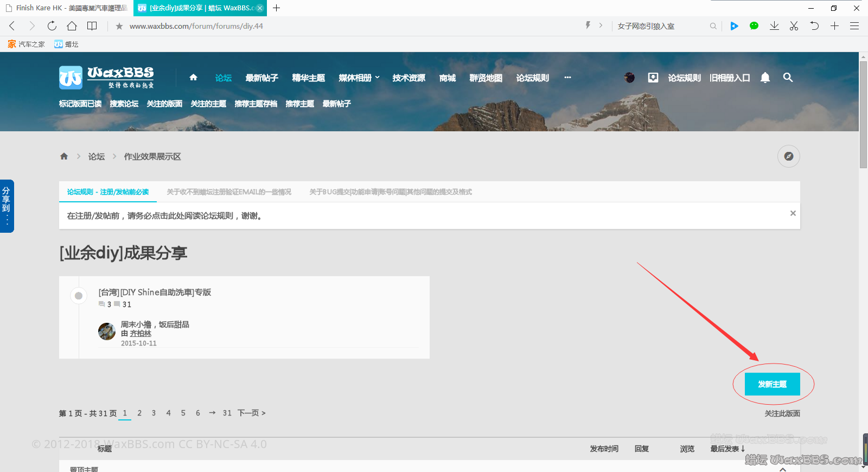868x472 pixels.
Task: Open the 汽车之家 bookmark
Action: (26, 44)
